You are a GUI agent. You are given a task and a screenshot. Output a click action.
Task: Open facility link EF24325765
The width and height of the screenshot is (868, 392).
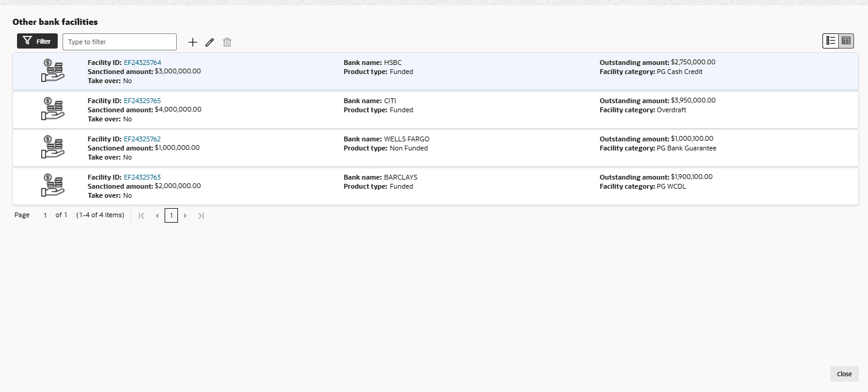142,101
